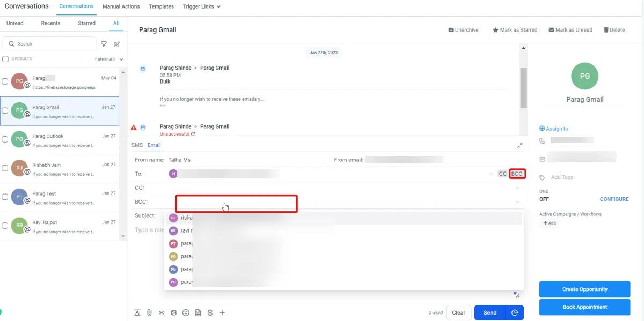Image resolution: width=644 pixels, height=321 pixels.
Task: Insert a link using the link icon
Action: pos(162,313)
